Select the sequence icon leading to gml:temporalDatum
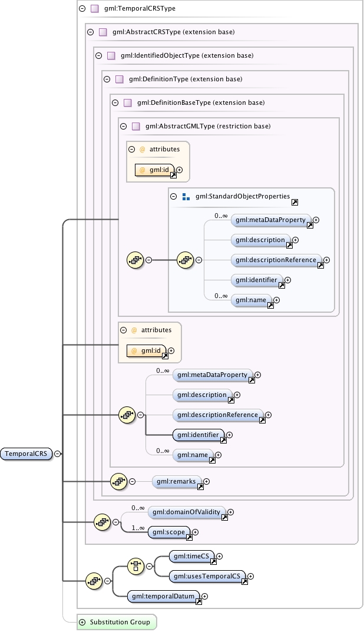Image resolution: width=364 pixels, height=632 pixels. [94, 581]
